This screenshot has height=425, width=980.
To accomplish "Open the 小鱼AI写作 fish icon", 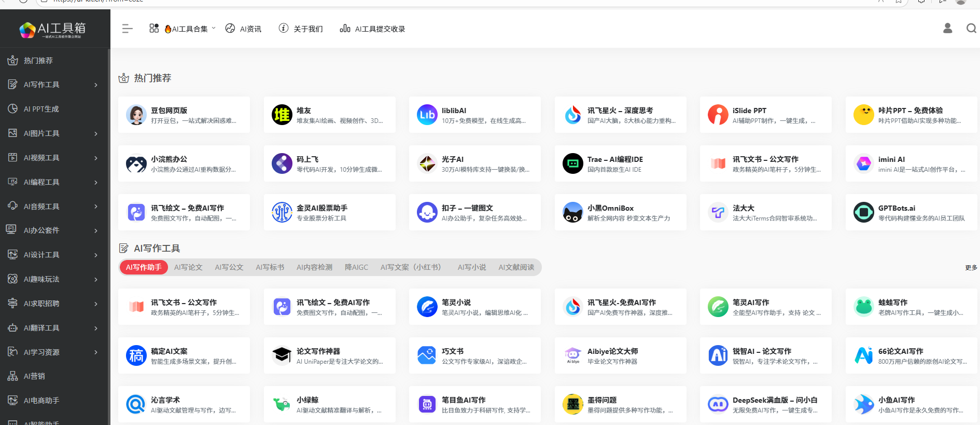I will point(864,404).
